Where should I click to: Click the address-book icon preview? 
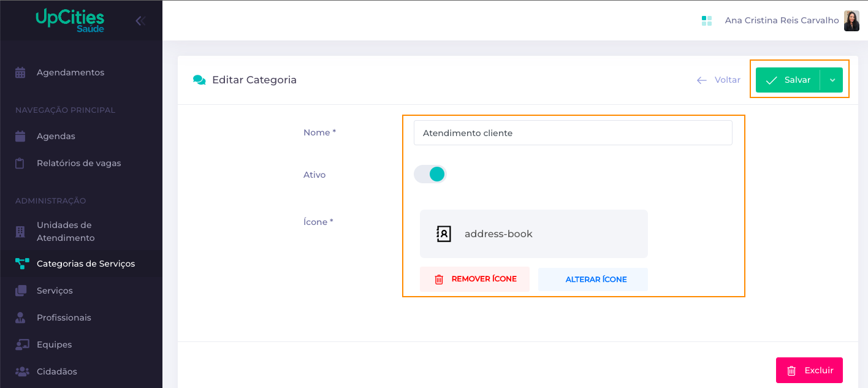tap(443, 234)
